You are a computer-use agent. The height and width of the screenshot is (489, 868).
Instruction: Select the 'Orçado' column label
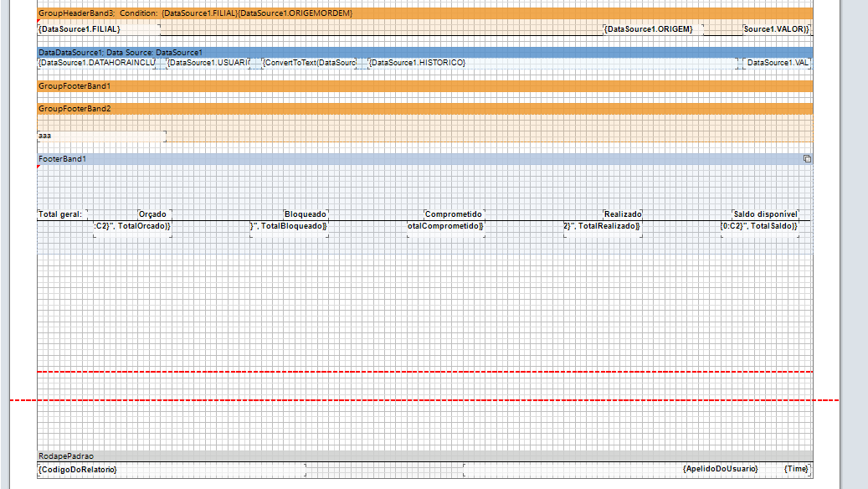pyautogui.click(x=155, y=214)
